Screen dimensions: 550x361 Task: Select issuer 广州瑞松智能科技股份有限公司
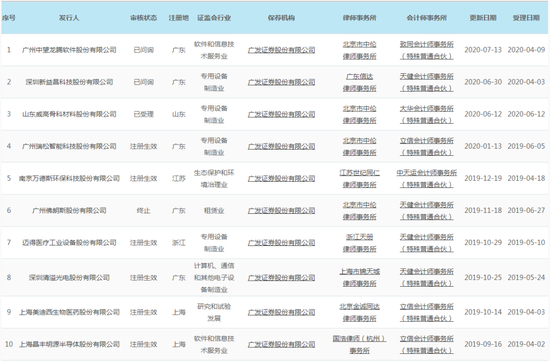69,146
